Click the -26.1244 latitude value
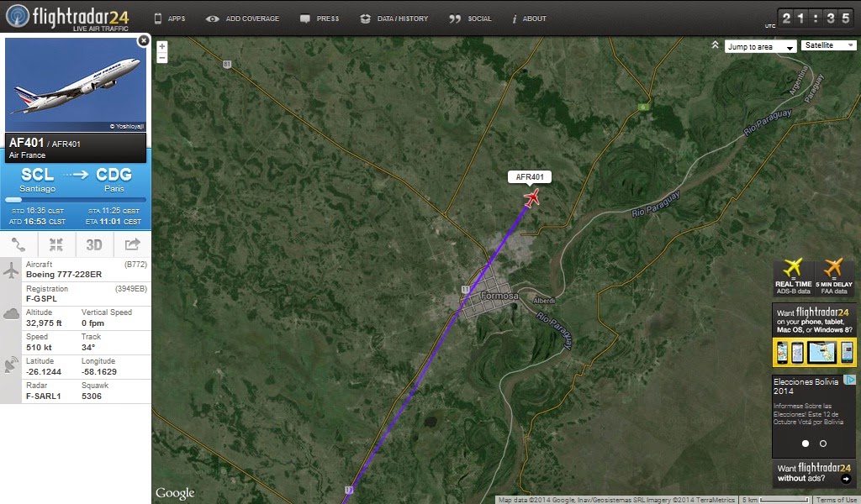Image resolution: width=861 pixels, height=504 pixels. point(44,371)
